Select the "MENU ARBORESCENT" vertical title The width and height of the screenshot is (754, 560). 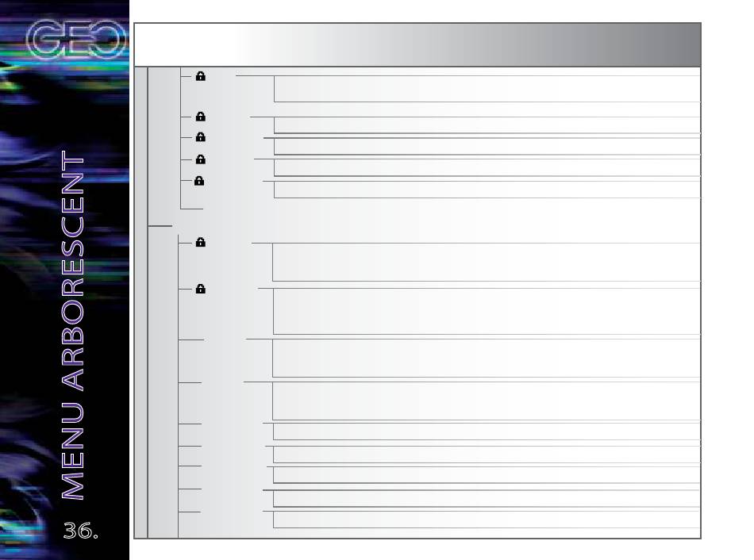(x=73, y=325)
